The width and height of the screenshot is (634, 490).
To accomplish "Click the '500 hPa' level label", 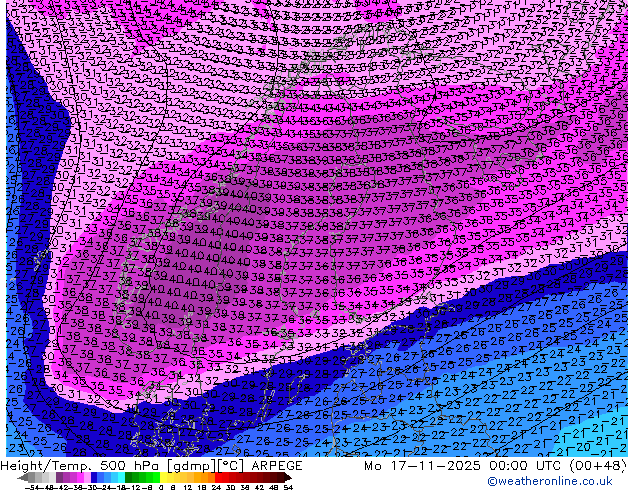I will click(x=127, y=466).
